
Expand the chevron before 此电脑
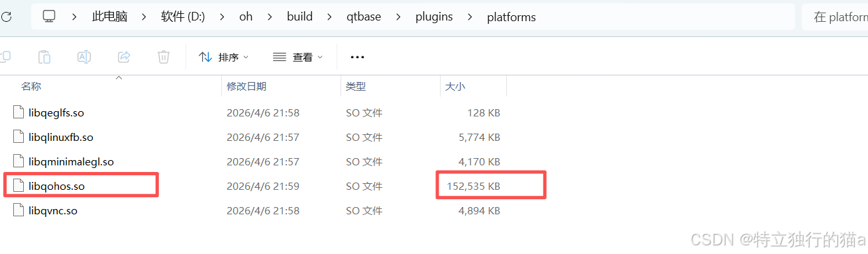tap(74, 17)
